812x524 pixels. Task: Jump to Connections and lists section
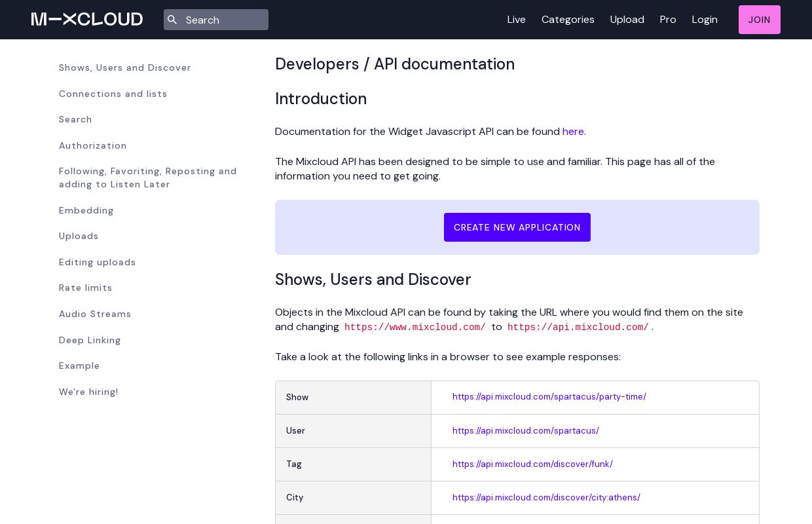click(113, 94)
